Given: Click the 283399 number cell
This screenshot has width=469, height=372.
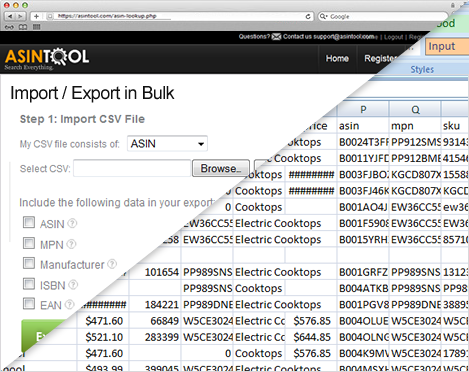Looking at the screenshot, I should point(155,337).
